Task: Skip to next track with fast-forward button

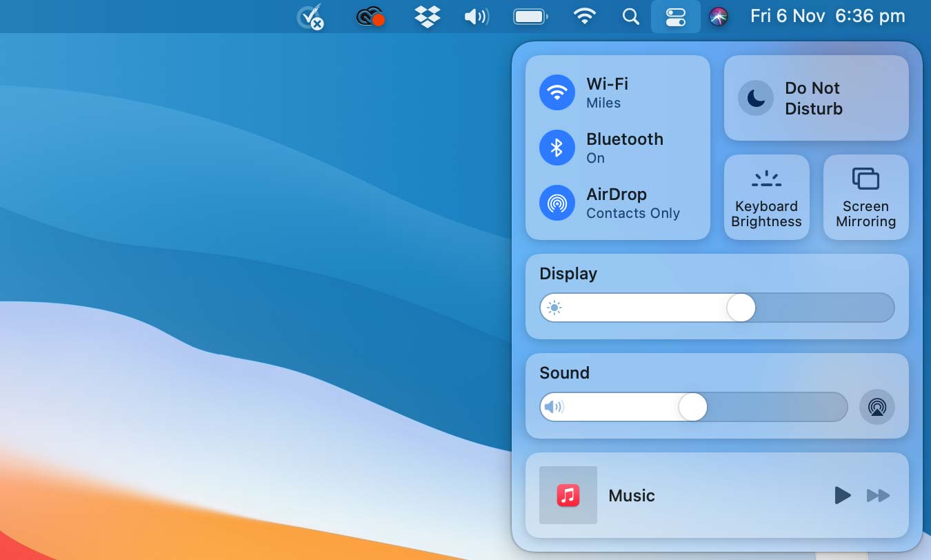Action: coord(878,495)
